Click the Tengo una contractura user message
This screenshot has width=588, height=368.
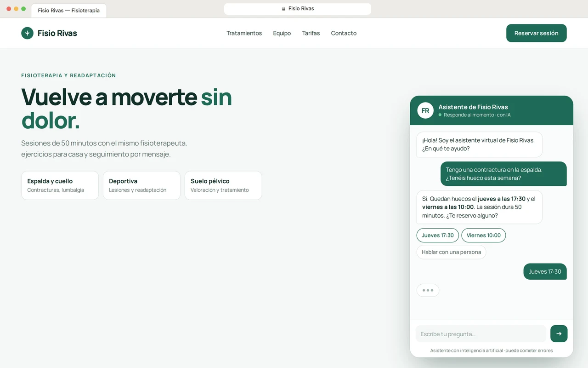click(x=503, y=174)
